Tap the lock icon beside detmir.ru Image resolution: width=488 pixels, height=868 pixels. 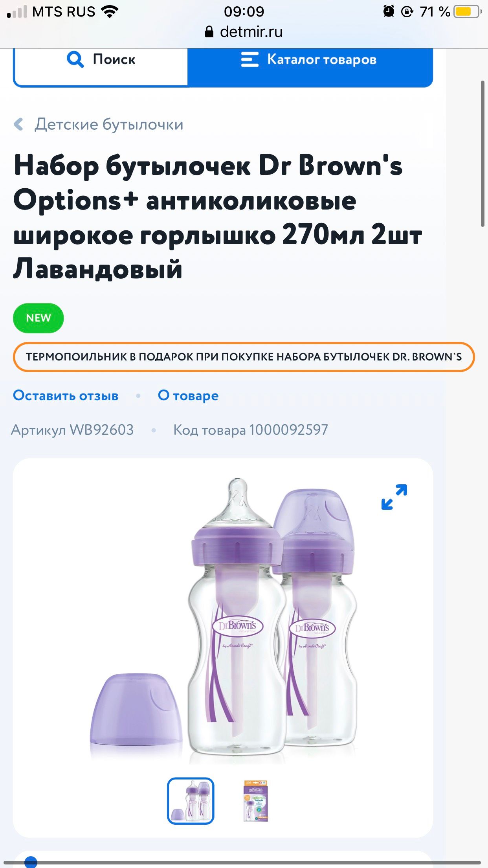(209, 32)
